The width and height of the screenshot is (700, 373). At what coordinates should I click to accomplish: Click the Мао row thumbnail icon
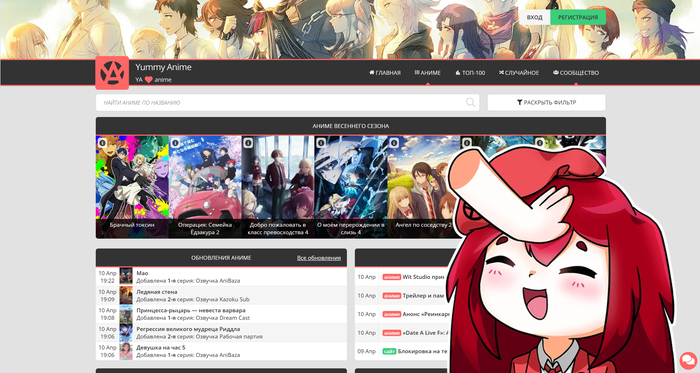coord(126,277)
